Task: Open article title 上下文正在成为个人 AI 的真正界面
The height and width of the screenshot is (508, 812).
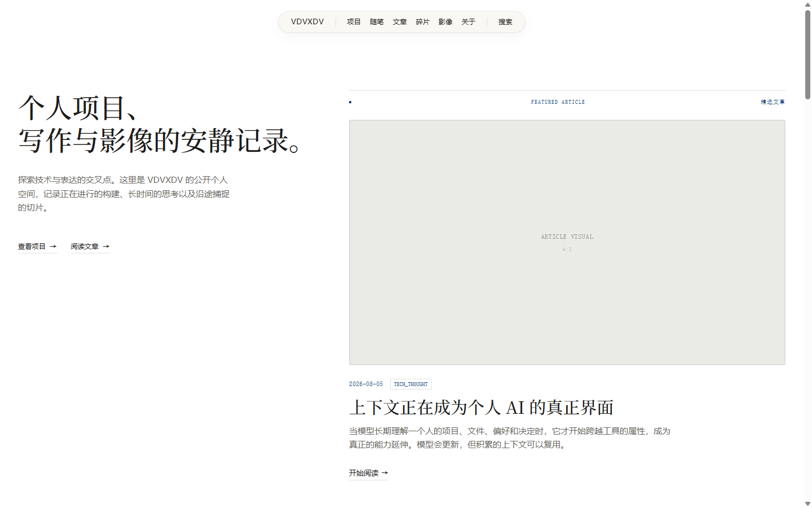Action: (x=481, y=408)
